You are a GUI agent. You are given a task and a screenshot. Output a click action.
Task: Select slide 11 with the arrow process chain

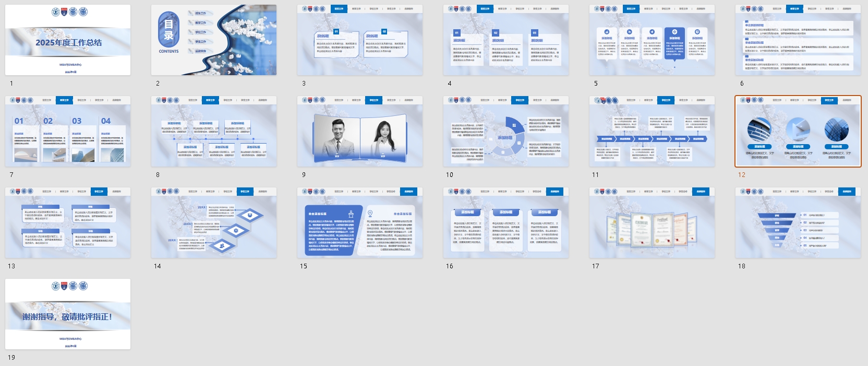click(x=652, y=132)
